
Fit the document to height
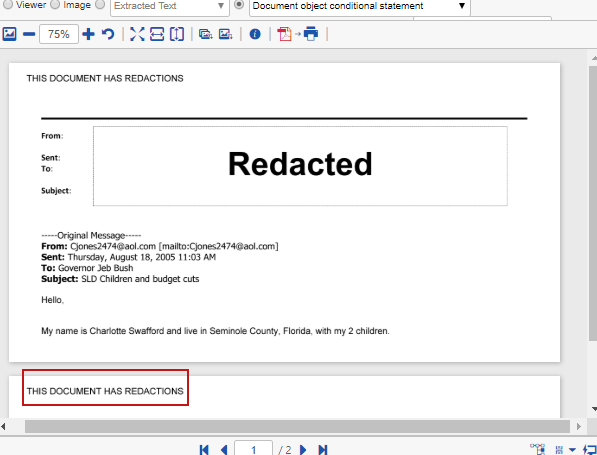(x=177, y=34)
